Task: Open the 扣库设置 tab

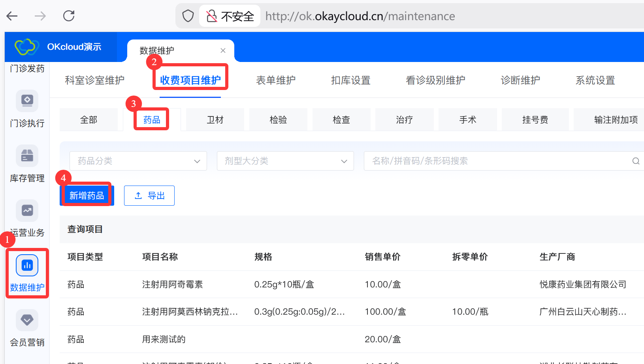Action: pos(350,81)
